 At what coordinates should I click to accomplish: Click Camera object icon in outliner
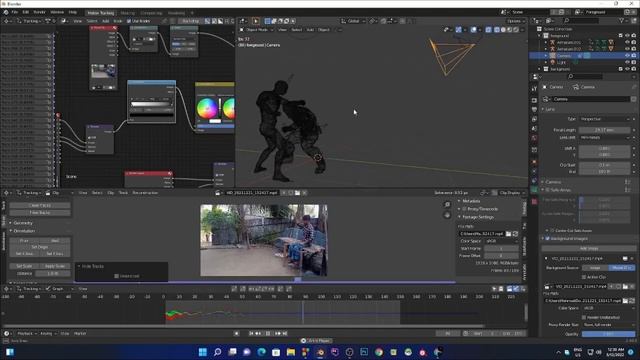click(553, 56)
